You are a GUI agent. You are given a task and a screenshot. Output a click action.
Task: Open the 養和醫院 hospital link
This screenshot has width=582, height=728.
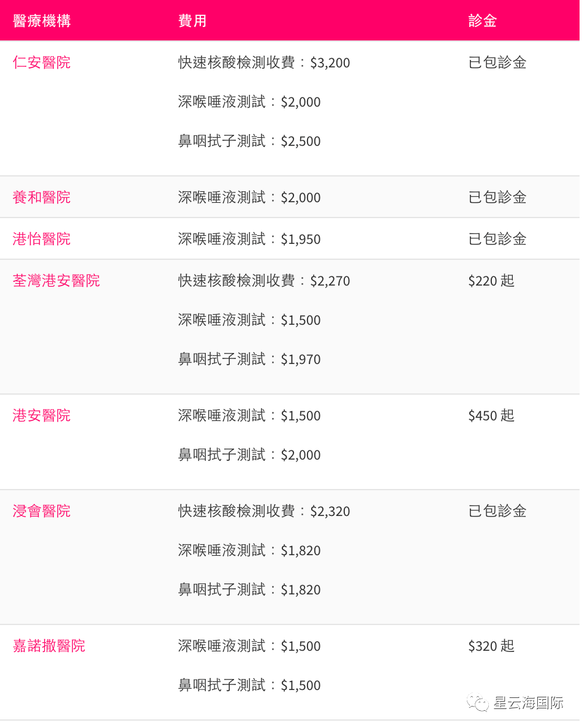42,197
